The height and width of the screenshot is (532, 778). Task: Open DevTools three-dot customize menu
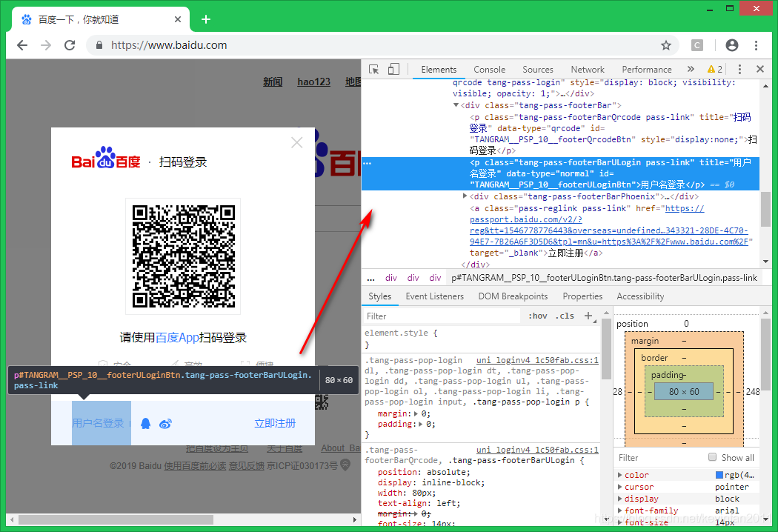(739, 69)
